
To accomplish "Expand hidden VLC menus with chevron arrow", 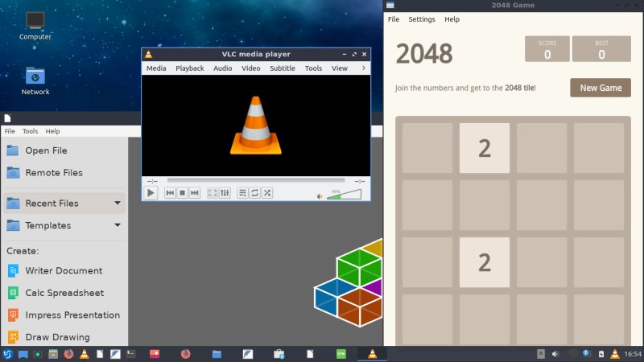I will (364, 68).
